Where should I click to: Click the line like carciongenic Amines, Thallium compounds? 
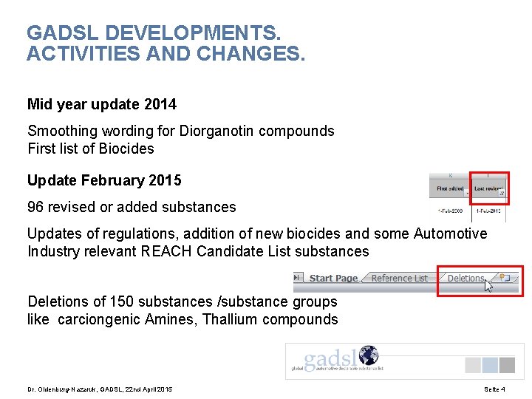(183, 319)
